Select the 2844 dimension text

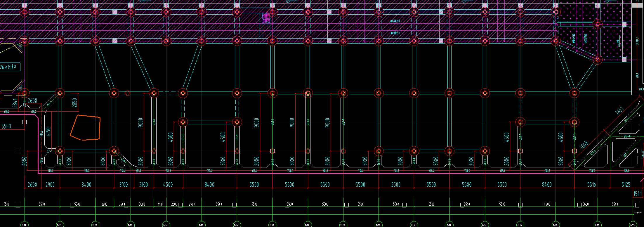15,103
